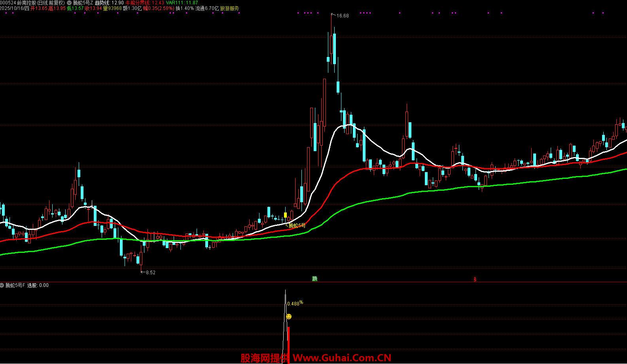The width and height of the screenshot is (627, 364).
Task: Select the green VAR111 indicator label
Action: pos(182,3)
